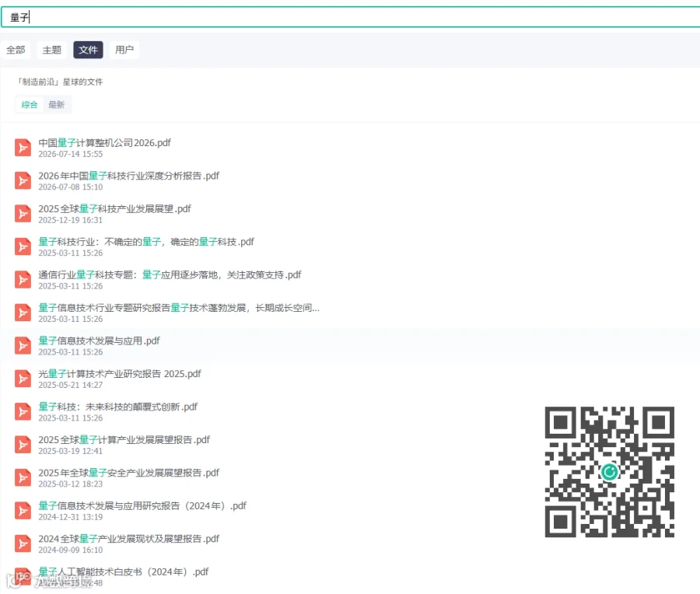Click the 2026-07-08 15:10 timestamp
700x594 pixels.
71,187
